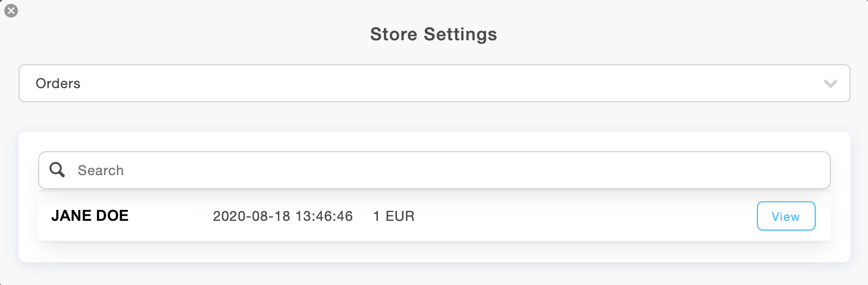Image resolution: width=868 pixels, height=285 pixels.
Task: Click the 1 EUR order amount
Action: 393,216
